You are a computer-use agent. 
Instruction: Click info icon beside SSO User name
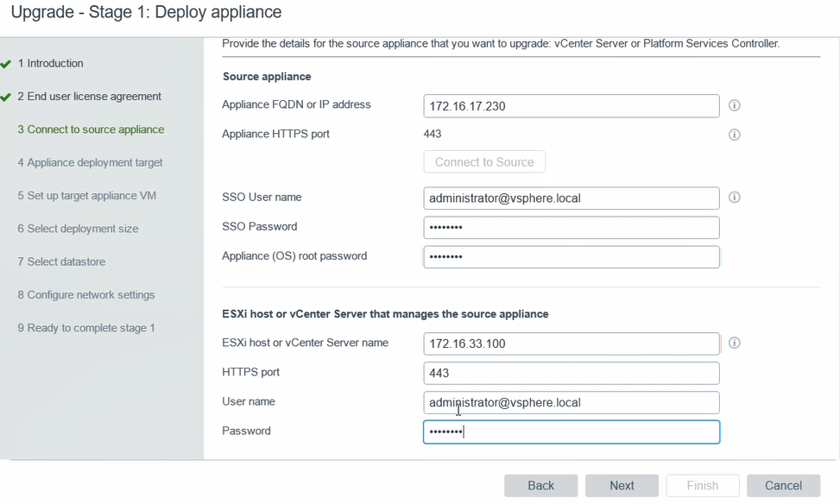[735, 198]
